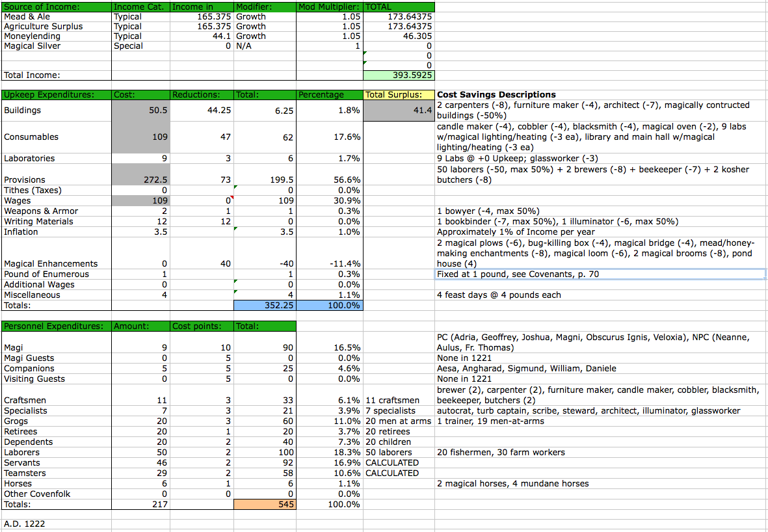Click the orange 545 totals cell
The height and width of the screenshot is (532, 768).
coord(265,504)
